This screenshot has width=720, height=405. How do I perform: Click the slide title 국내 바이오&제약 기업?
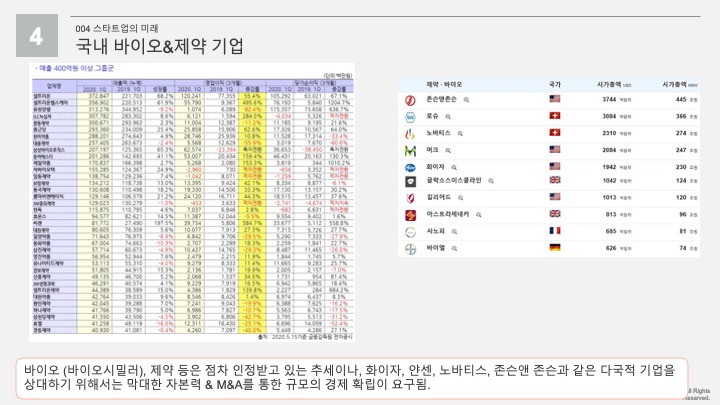coord(159,46)
